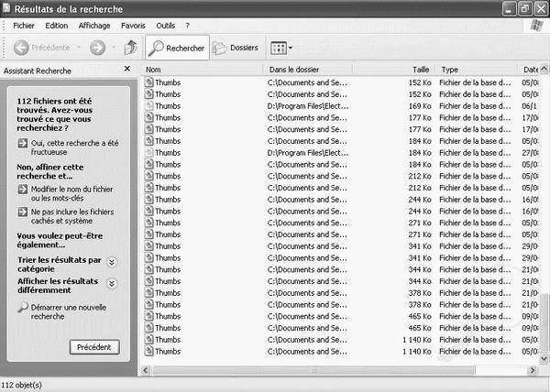550x392 pixels.
Task: Open the Outils menu
Action: [x=166, y=26]
